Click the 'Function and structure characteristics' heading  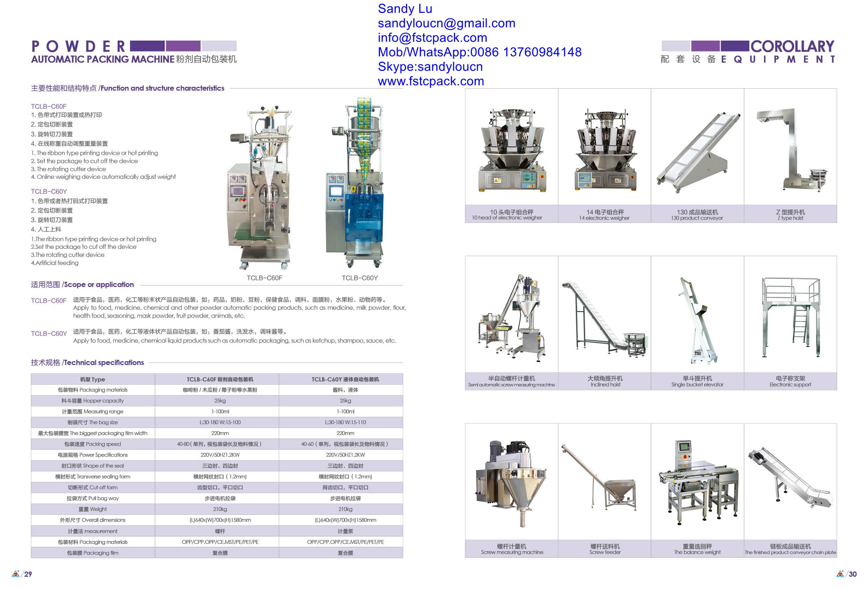(162, 89)
